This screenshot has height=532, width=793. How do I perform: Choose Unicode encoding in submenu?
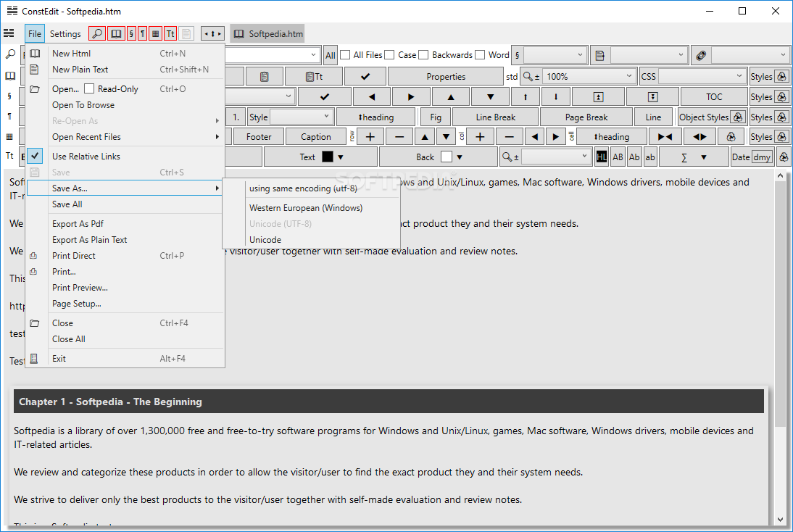312,240
